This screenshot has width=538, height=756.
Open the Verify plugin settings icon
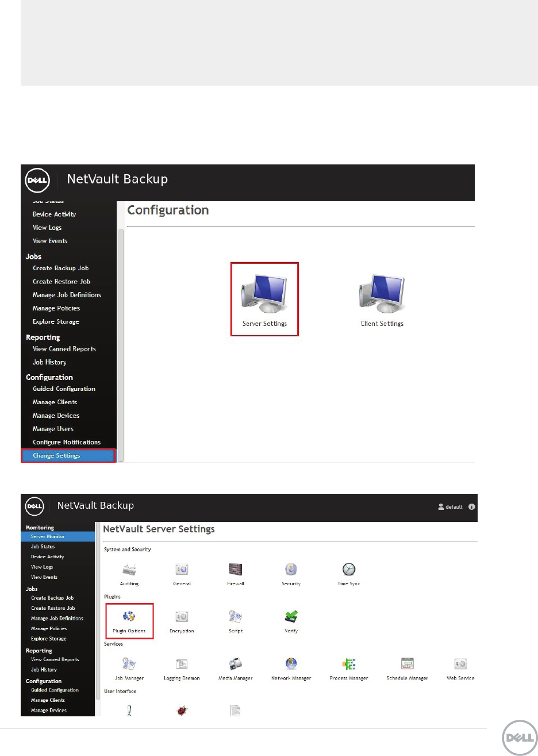tap(291, 621)
